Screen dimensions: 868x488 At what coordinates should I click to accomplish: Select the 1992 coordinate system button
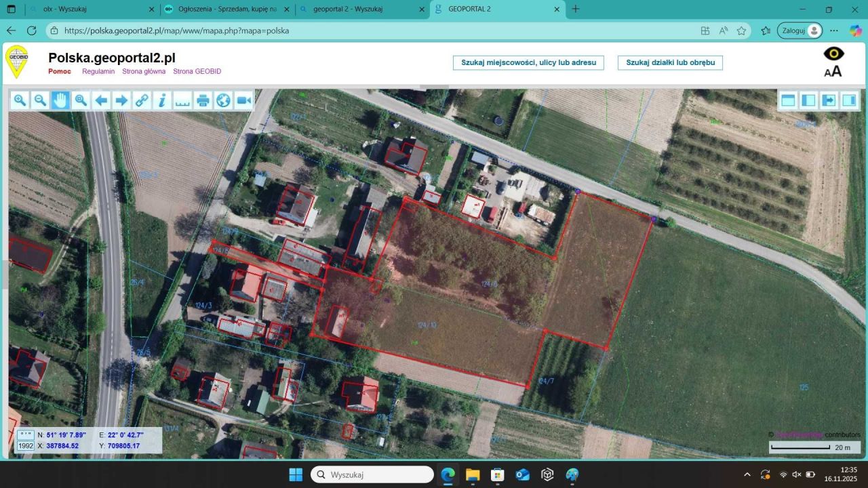click(26, 446)
